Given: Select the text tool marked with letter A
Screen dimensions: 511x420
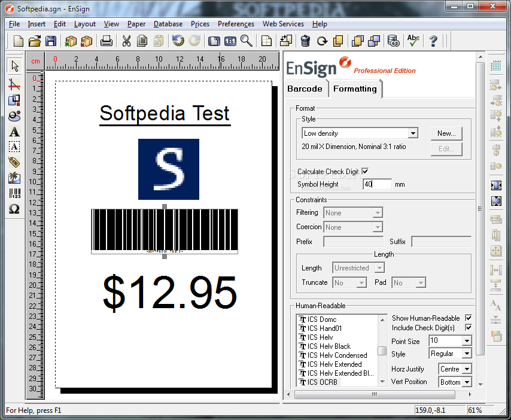Looking at the screenshot, I should click(14, 132).
